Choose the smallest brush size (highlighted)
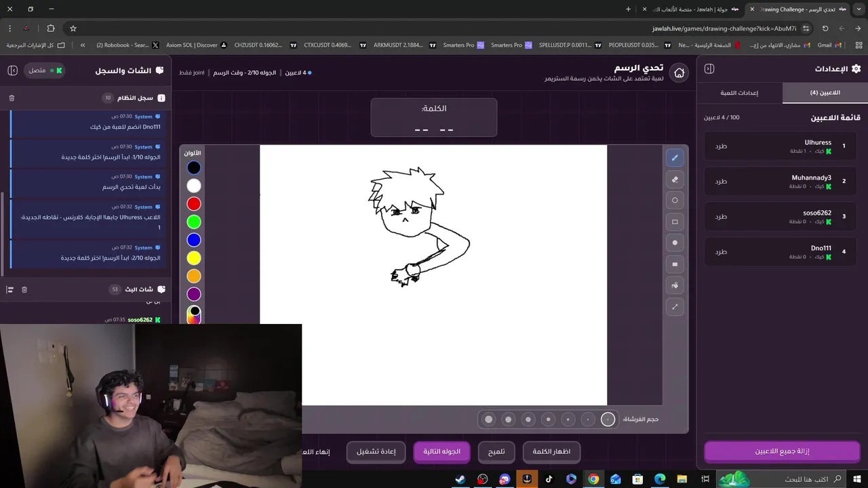The width and height of the screenshot is (868, 488). pyautogui.click(x=608, y=420)
